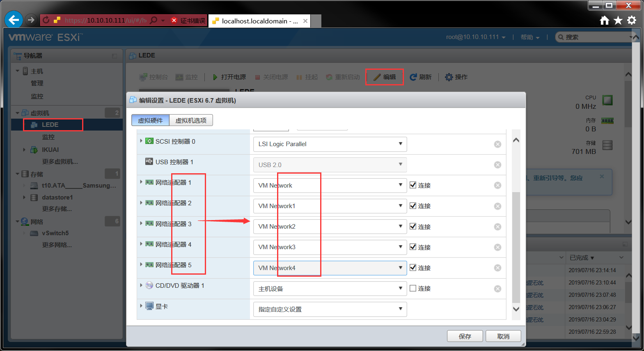Reload page using address bar refresh icon
Screen dimensions: 644x351
point(46,20)
